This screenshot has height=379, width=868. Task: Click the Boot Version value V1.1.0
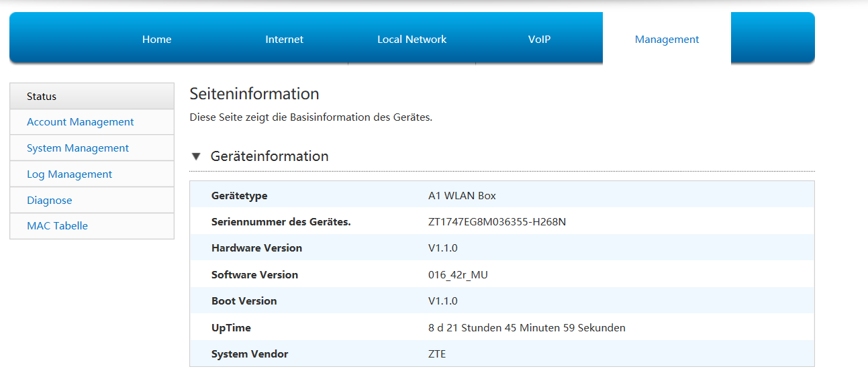click(x=442, y=301)
